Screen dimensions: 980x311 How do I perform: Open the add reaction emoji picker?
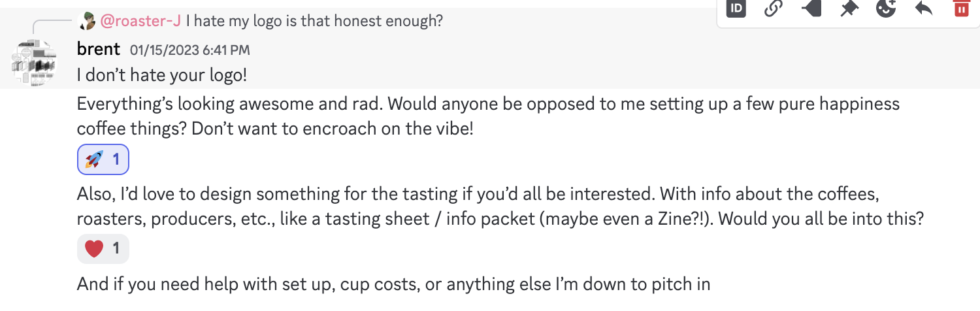pyautogui.click(x=886, y=8)
